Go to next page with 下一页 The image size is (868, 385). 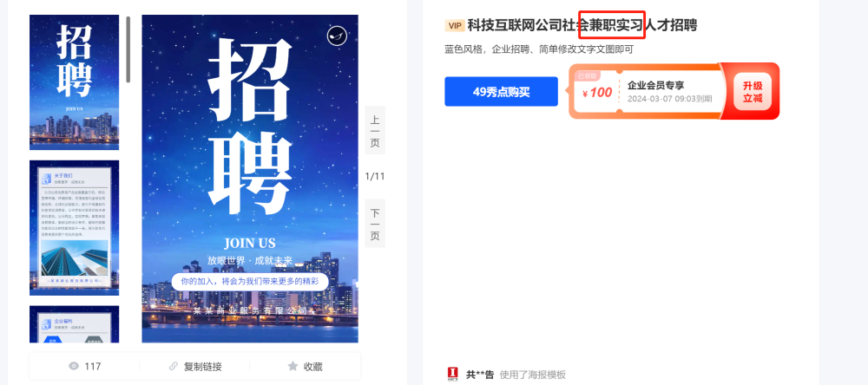(375, 224)
